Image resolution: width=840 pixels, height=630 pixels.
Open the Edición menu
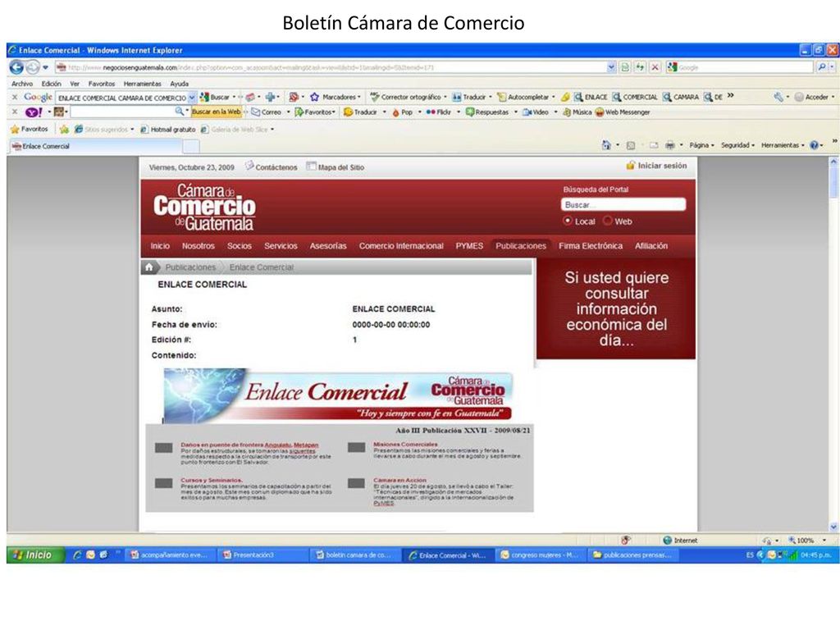52,84
